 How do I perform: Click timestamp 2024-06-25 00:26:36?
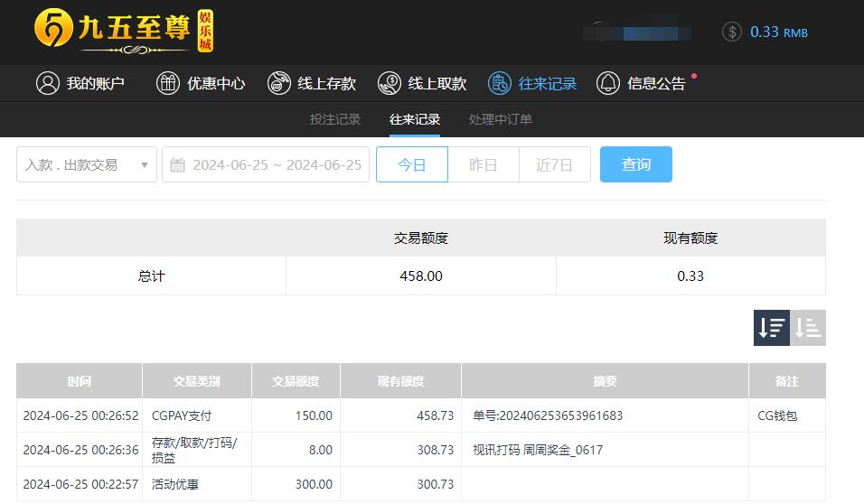(x=80, y=450)
